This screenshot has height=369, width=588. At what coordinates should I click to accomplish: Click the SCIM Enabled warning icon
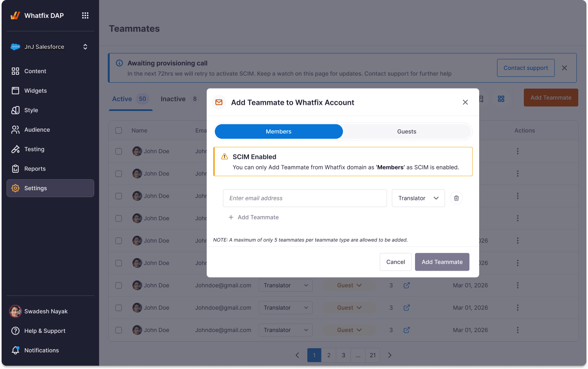pyautogui.click(x=225, y=156)
